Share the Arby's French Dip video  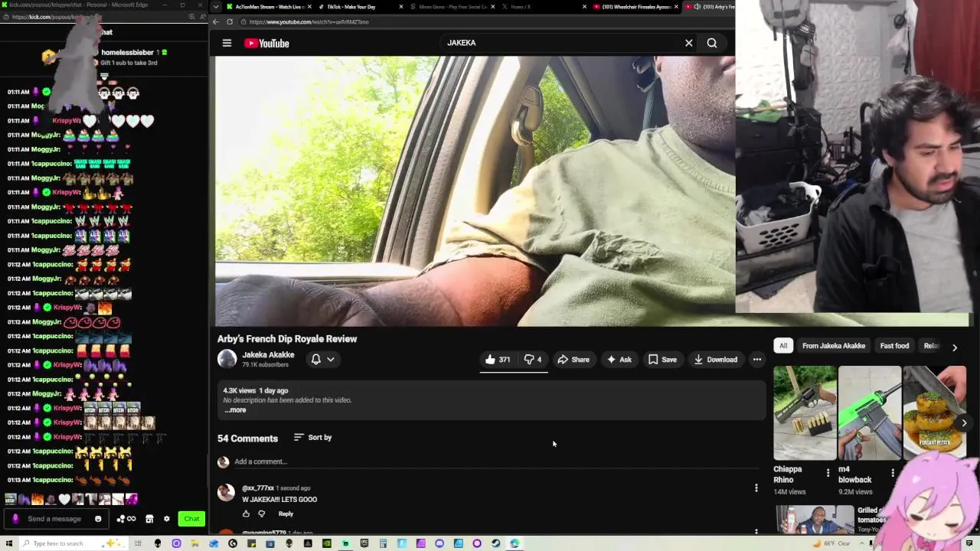(573, 359)
